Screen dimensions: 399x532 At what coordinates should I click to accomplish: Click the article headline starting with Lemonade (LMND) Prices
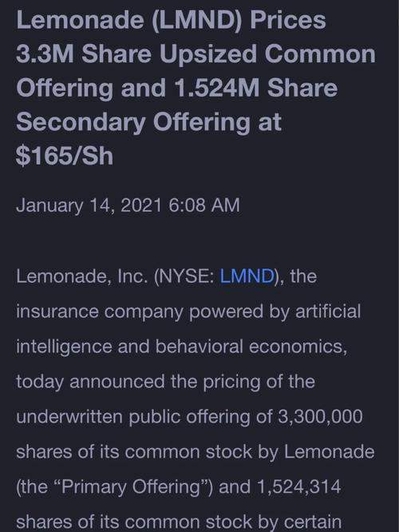(196, 88)
